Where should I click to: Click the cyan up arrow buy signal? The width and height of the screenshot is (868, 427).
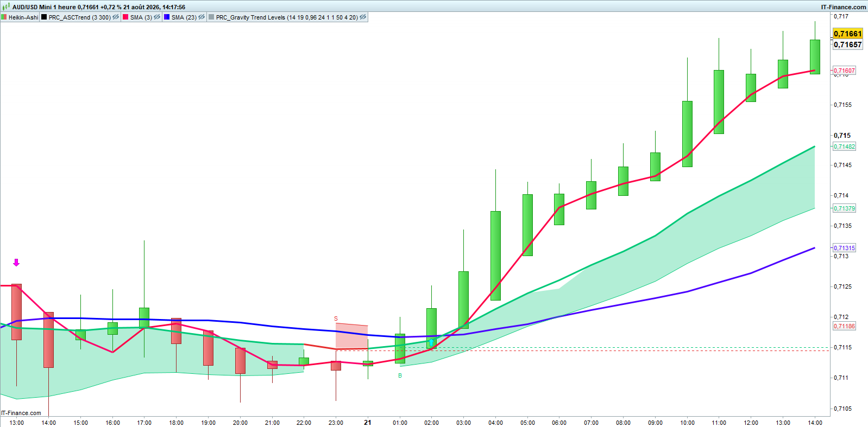coord(431,343)
